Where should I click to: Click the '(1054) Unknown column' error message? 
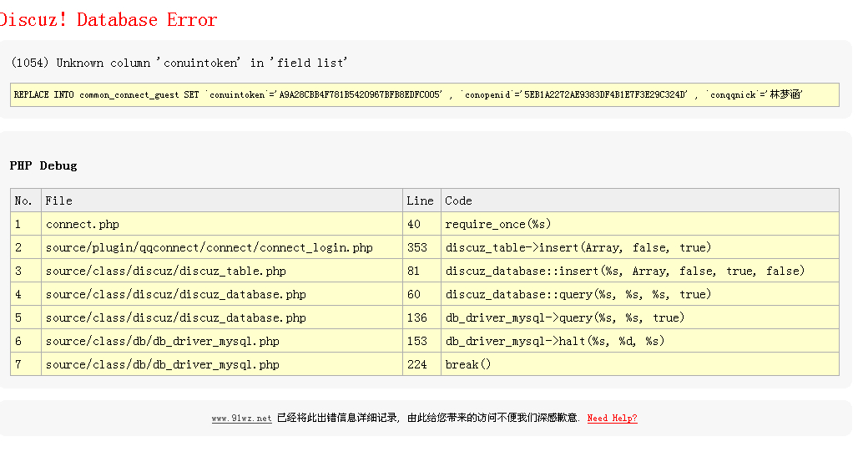(179, 63)
